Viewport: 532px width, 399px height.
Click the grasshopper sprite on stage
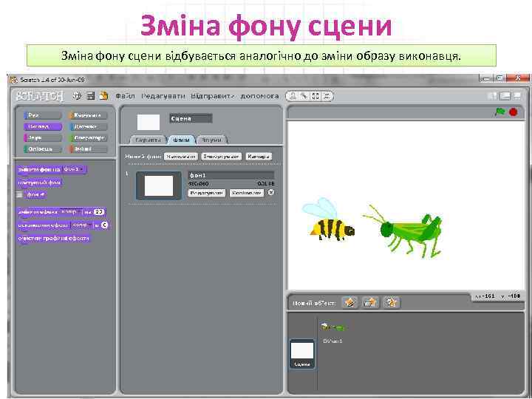pyautogui.click(x=403, y=231)
